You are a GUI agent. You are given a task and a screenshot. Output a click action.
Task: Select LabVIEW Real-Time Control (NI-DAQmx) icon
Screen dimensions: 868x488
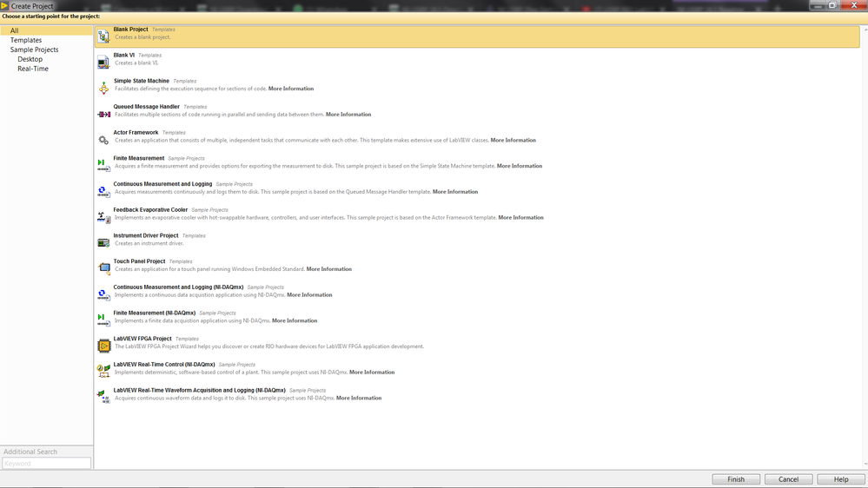click(x=103, y=372)
